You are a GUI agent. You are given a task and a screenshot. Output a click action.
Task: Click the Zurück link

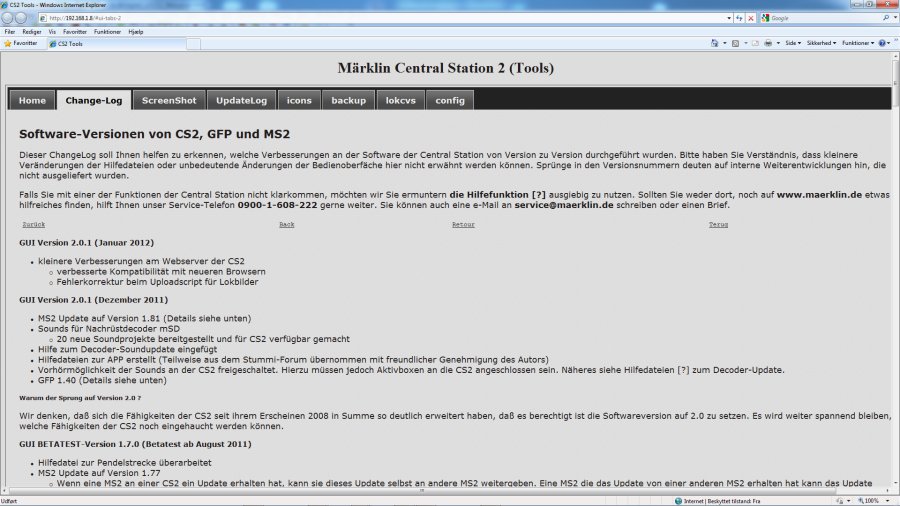click(x=33, y=224)
